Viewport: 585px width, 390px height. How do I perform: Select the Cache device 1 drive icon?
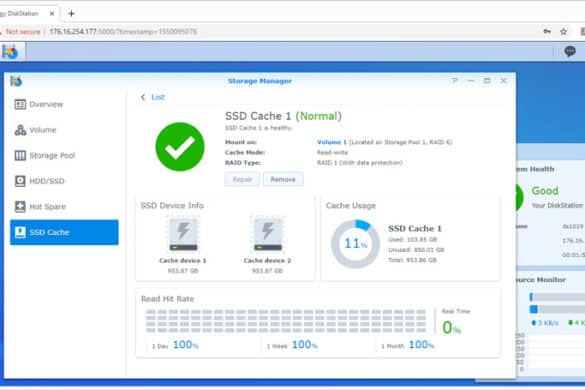coord(183,235)
